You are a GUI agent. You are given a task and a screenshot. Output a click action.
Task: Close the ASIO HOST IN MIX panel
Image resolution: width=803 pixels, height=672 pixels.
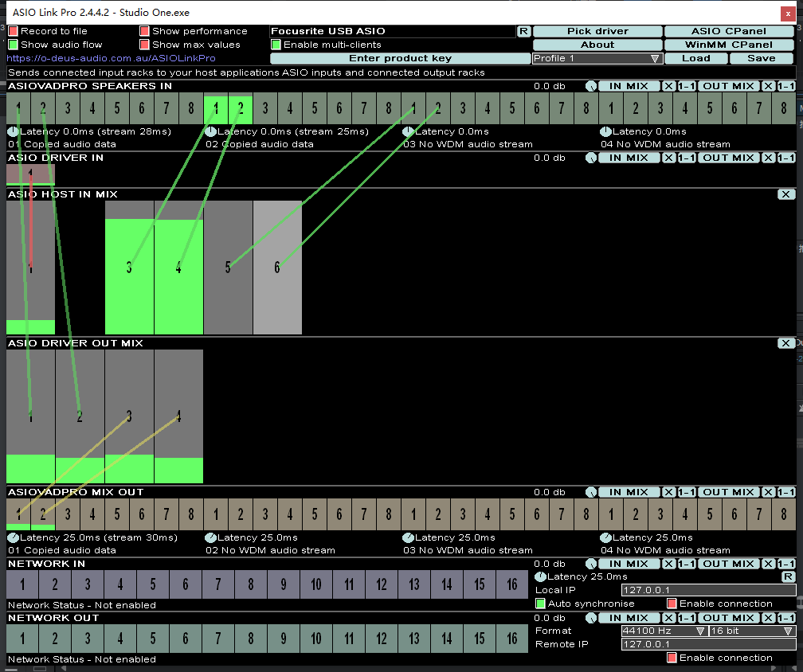point(785,194)
